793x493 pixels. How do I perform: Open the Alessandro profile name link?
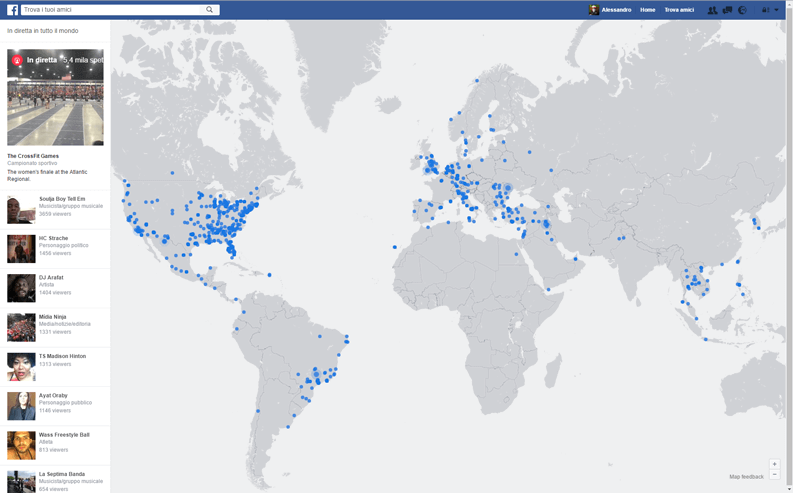(616, 10)
